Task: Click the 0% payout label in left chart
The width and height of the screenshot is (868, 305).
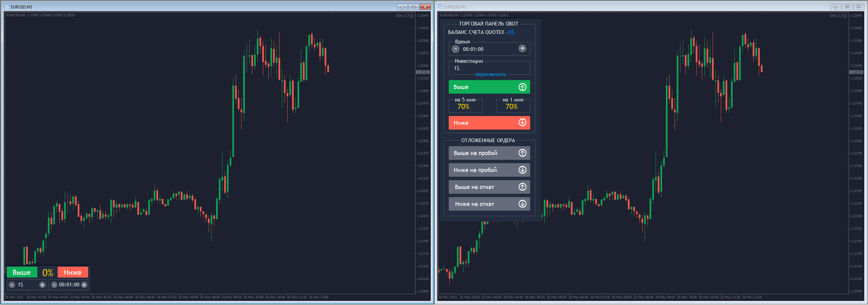Action: 47,272
